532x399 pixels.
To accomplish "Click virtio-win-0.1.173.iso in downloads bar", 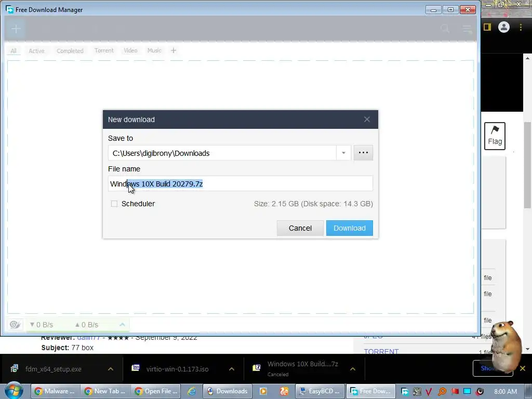I will (x=177, y=369).
